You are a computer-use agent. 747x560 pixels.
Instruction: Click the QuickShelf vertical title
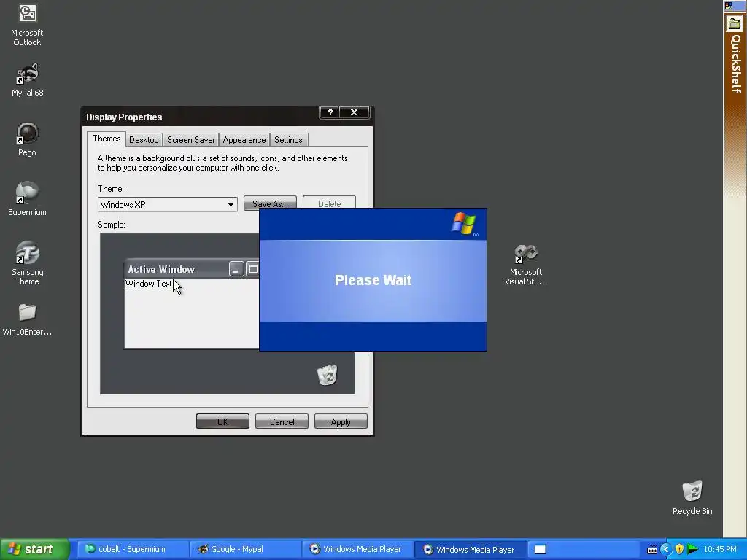tap(736, 63)
